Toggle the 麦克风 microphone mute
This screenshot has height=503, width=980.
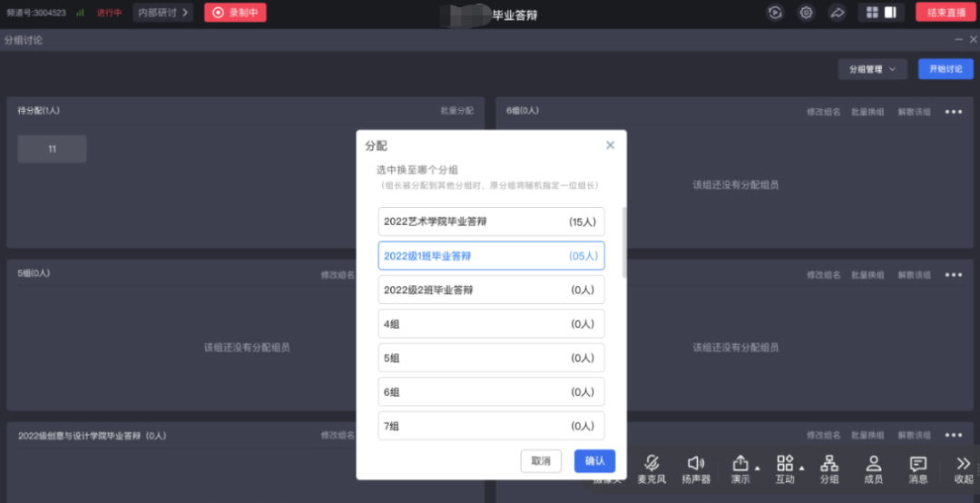point(651,468)
